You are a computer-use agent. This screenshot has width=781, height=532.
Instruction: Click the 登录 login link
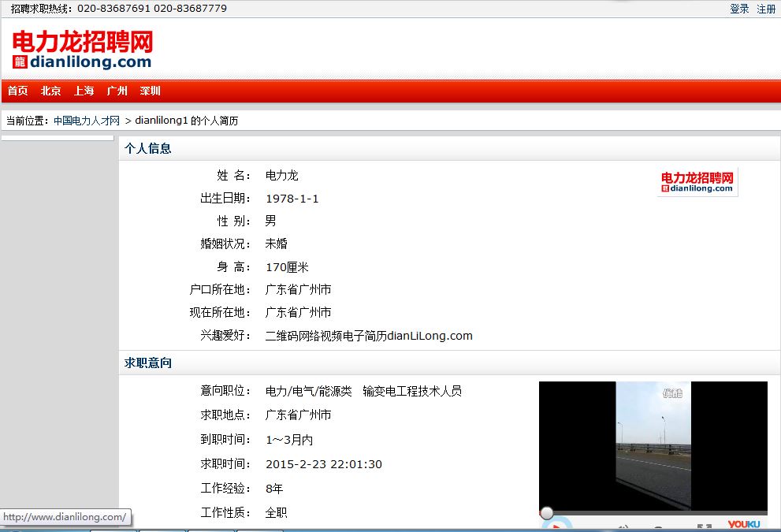point(739,9)
